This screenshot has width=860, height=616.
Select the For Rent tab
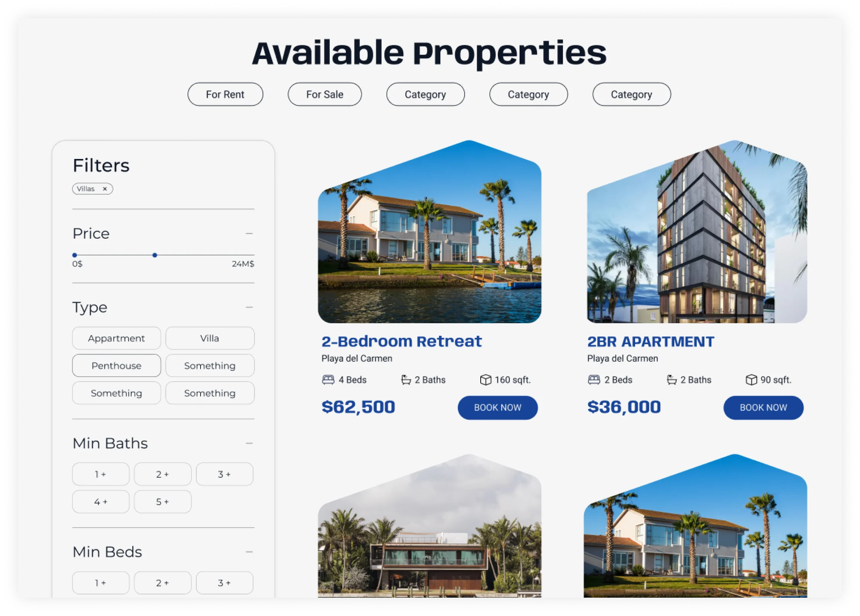225,93
